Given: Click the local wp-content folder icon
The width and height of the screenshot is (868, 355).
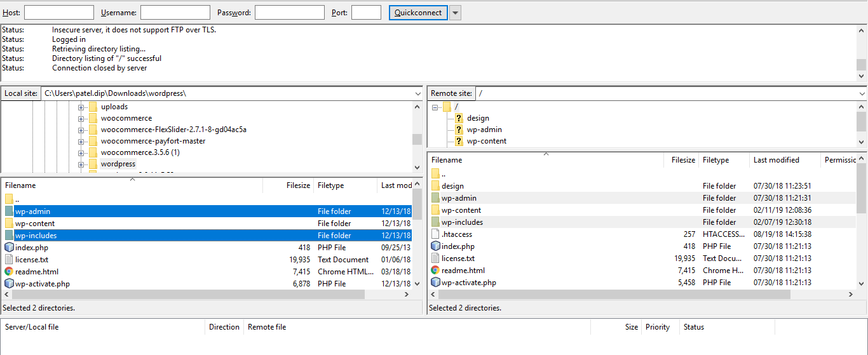Looking at the screenshot, I should click(x=9, y=224).
